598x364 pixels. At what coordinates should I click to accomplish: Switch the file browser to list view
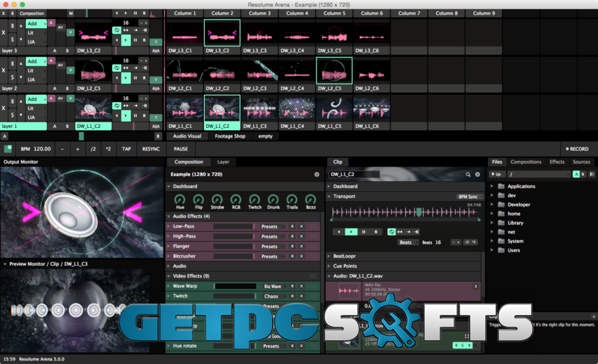(592, 174)
